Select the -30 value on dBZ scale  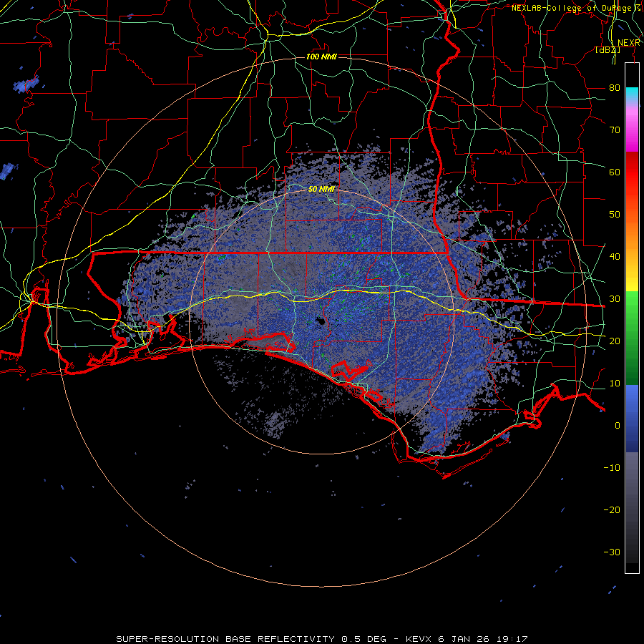612,552
